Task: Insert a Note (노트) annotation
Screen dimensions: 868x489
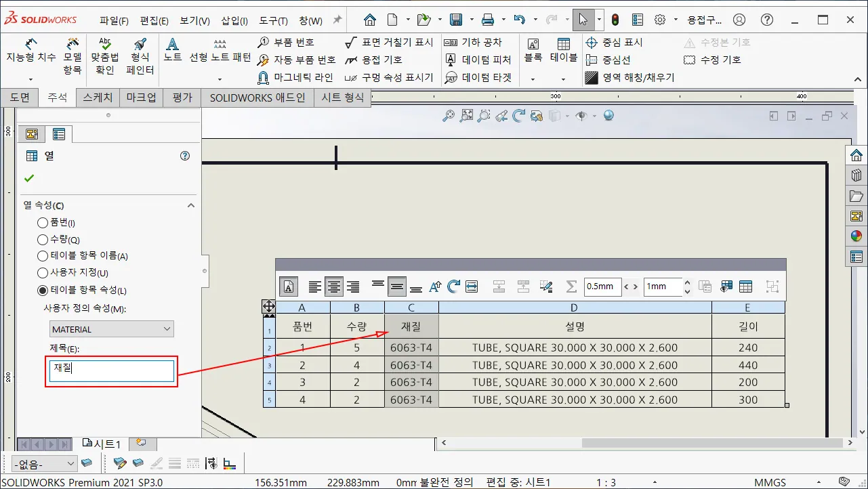Action: 173,51
